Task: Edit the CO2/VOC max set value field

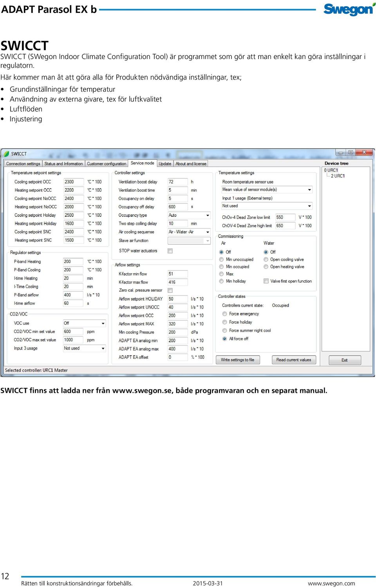Action: 73,340
